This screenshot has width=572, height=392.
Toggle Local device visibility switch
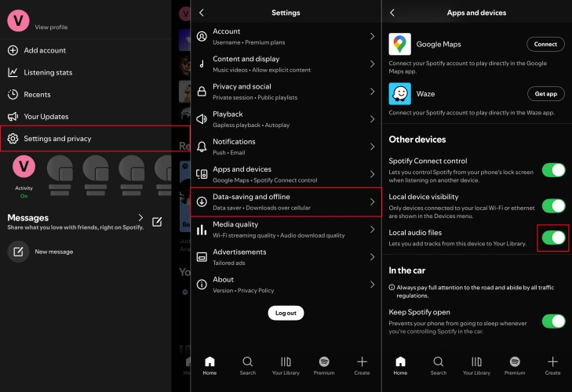pyautogui.click(x=554, y=205)
